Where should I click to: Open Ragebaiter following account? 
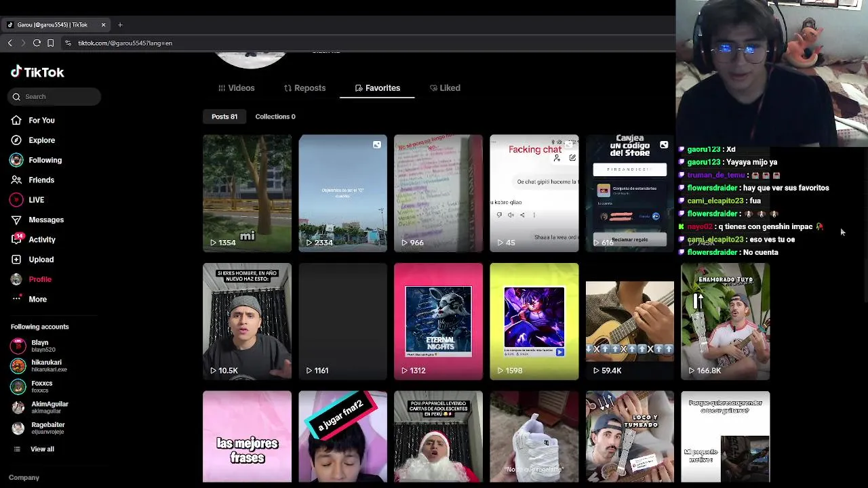(x=39, y=428)
